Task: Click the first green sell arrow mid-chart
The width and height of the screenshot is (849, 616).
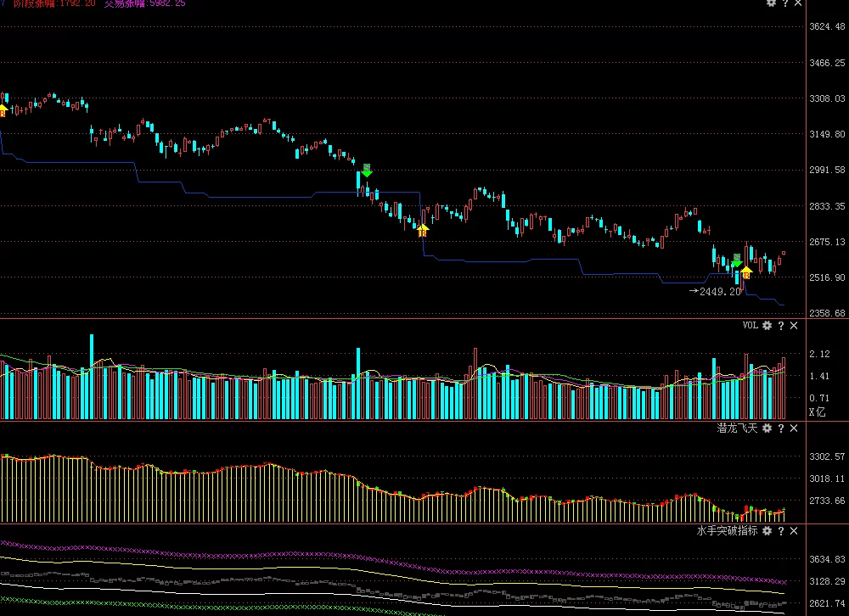Action: click(x=366, y=171)
